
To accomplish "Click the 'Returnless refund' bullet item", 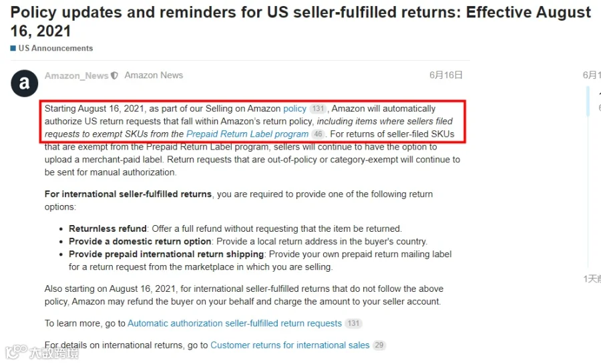I will tap(235, 228).
